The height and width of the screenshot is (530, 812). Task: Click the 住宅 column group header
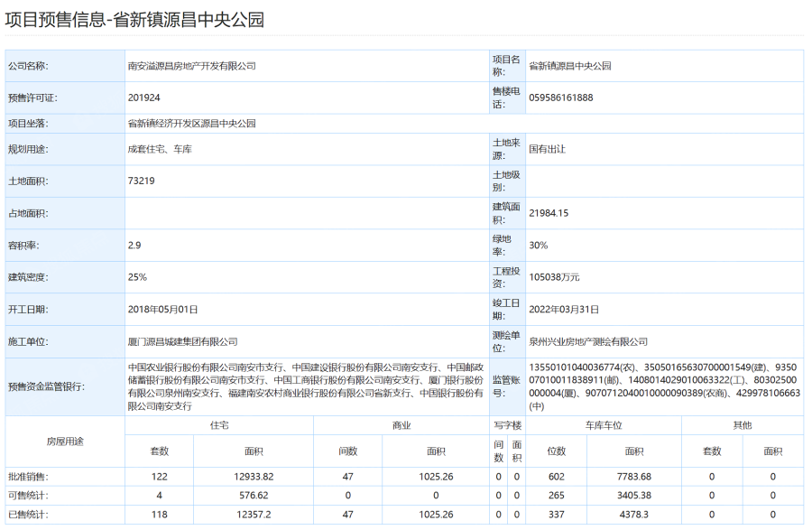pyautogui.click(x=219, y=425)
